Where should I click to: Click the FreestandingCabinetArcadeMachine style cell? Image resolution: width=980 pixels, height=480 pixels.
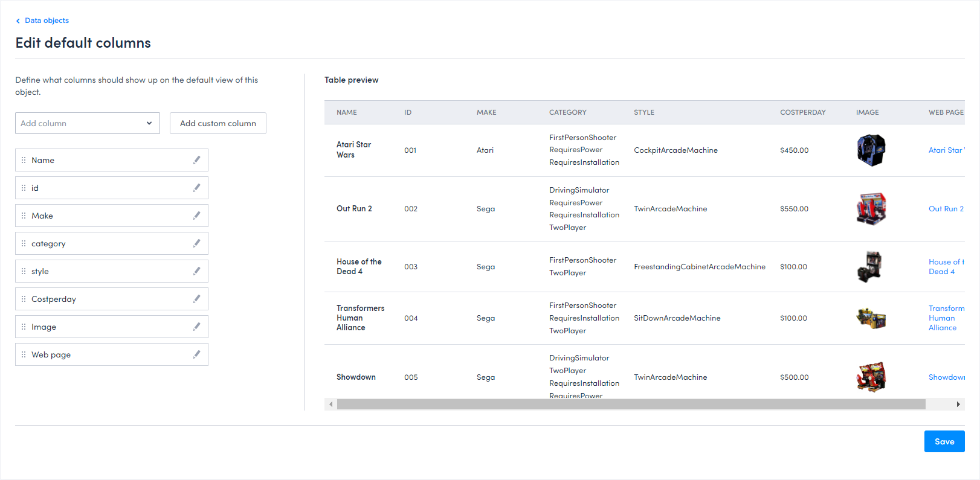[x=700, y=267]
